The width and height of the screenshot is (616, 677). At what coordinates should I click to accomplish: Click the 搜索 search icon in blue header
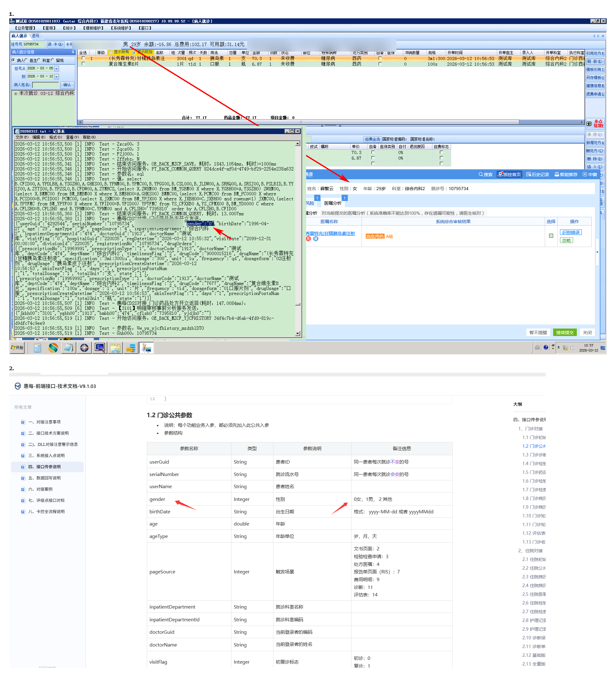coord(481,175)
